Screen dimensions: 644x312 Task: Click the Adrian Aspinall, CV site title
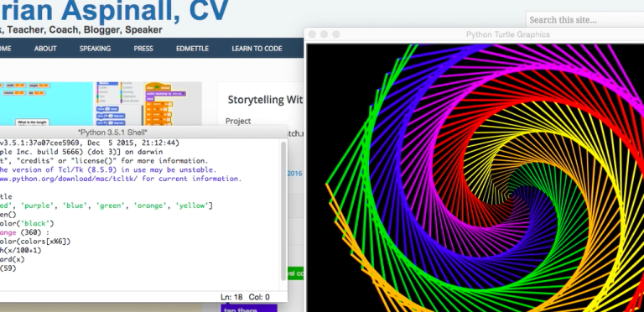114,12
